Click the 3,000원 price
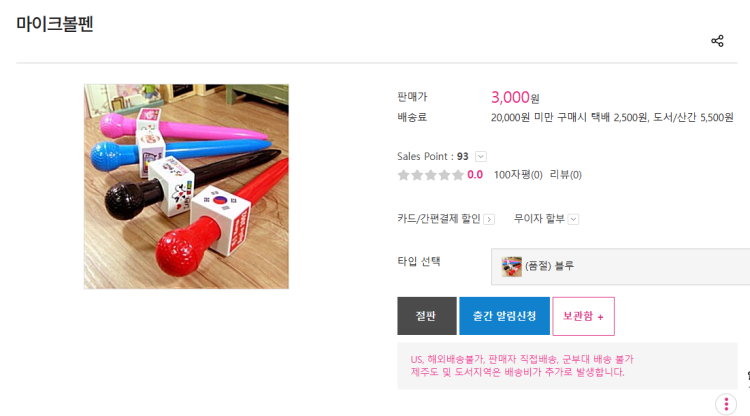This screenshot has width=750, height=416. [x=515, y=98]
